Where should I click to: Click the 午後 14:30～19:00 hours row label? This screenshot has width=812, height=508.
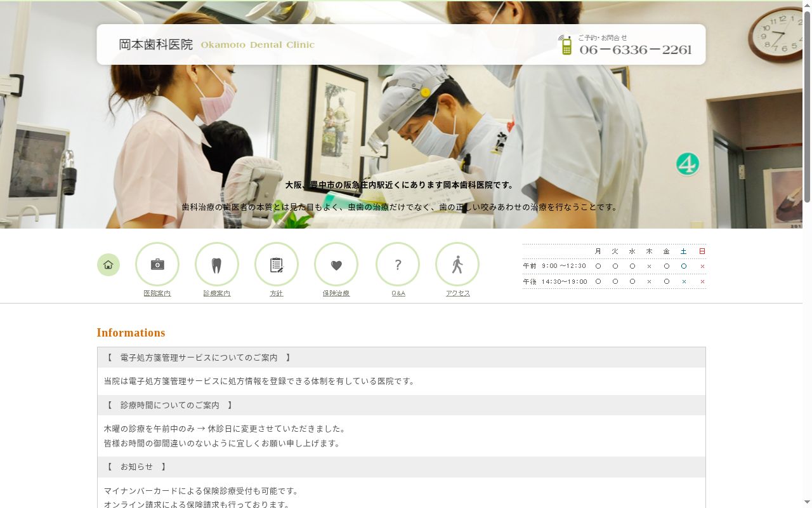[x=555, y=281]
